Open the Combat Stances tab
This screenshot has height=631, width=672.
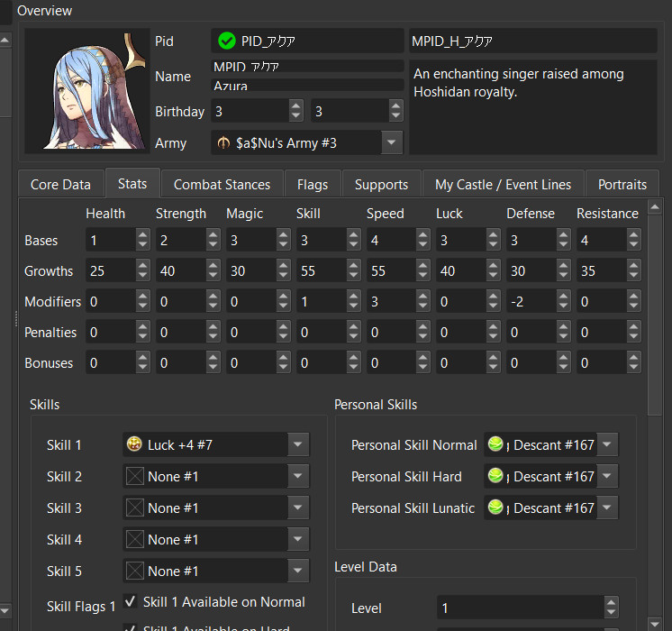tap(222, 184)
